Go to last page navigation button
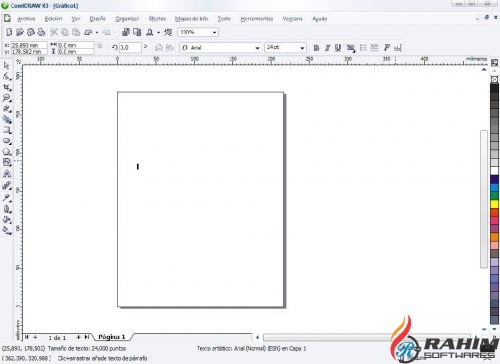The width and height of the screenshot is (500, 364). (x=87, y=337)
